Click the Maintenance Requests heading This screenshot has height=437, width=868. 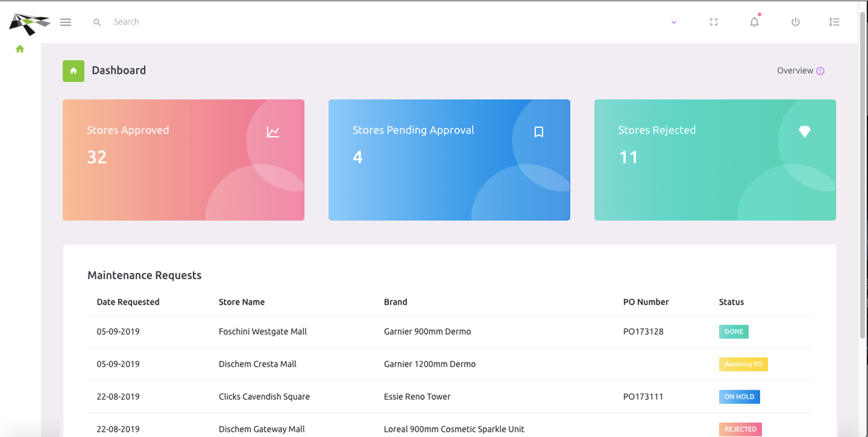click(145, 275)
